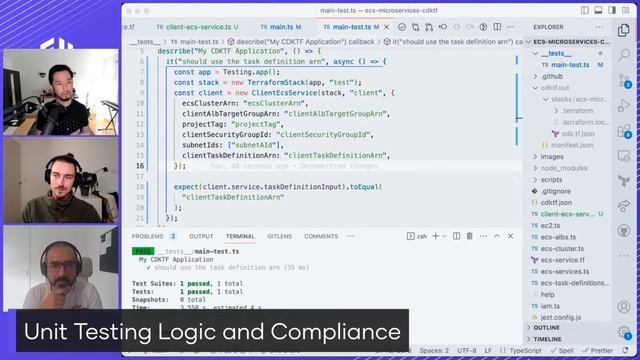
Task: Click Prettier status bar item
Action: (x=598, y=351)
